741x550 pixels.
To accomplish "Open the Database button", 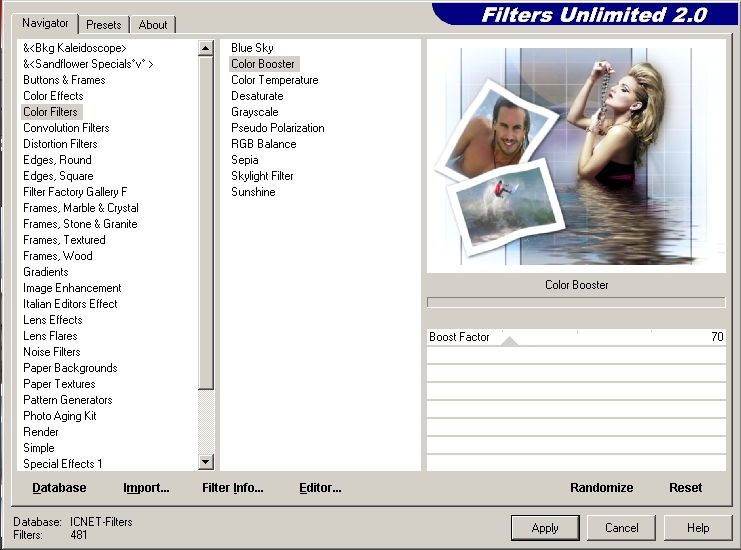I will point(59,488).
